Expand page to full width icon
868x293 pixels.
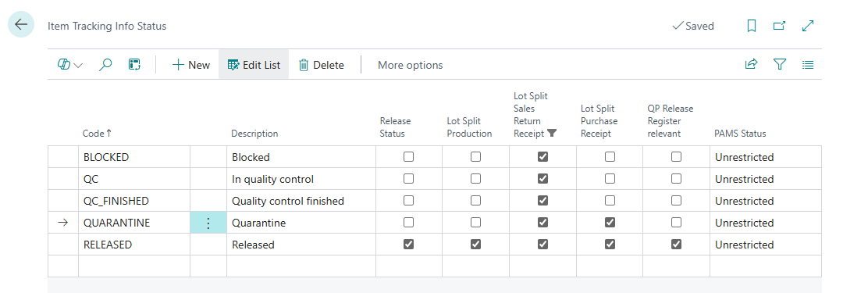(x=808, y=26)
